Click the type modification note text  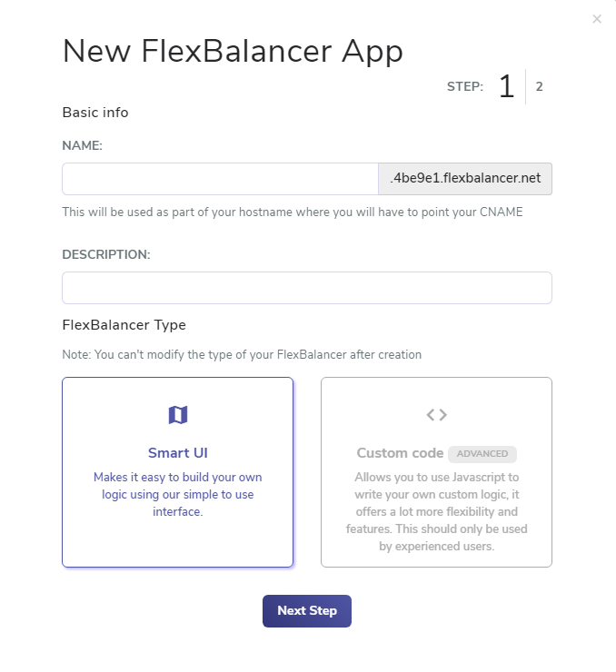coord(242,355)
